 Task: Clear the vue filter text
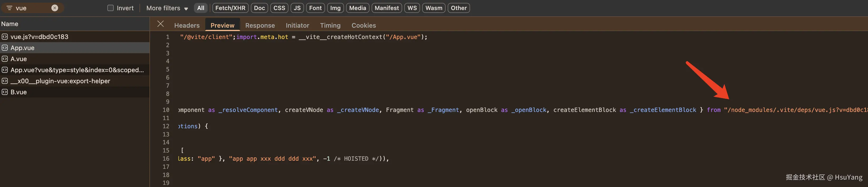pyautogui.click(x=54, y=8)
